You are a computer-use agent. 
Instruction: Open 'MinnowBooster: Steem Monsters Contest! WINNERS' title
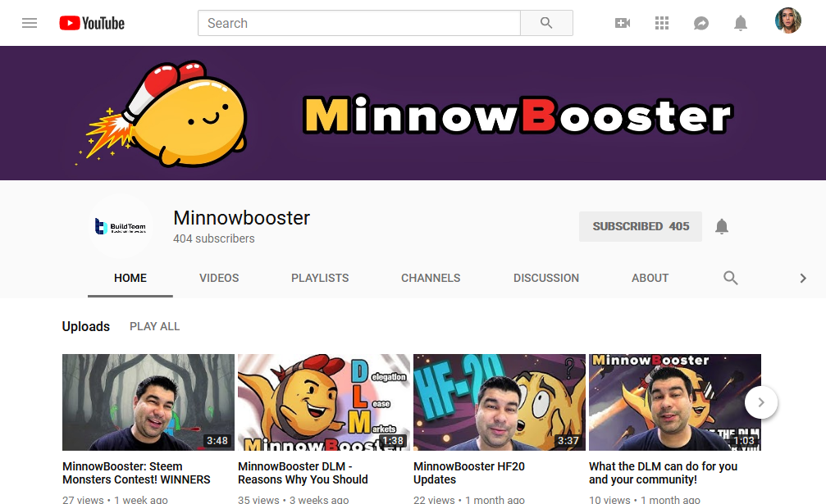pyautogui.click(x=136, y=473)
